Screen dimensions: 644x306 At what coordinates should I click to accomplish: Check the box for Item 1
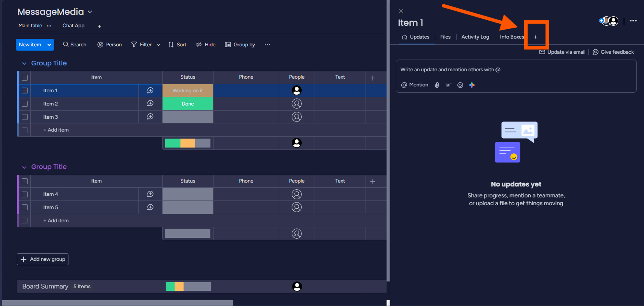[25, 90]
